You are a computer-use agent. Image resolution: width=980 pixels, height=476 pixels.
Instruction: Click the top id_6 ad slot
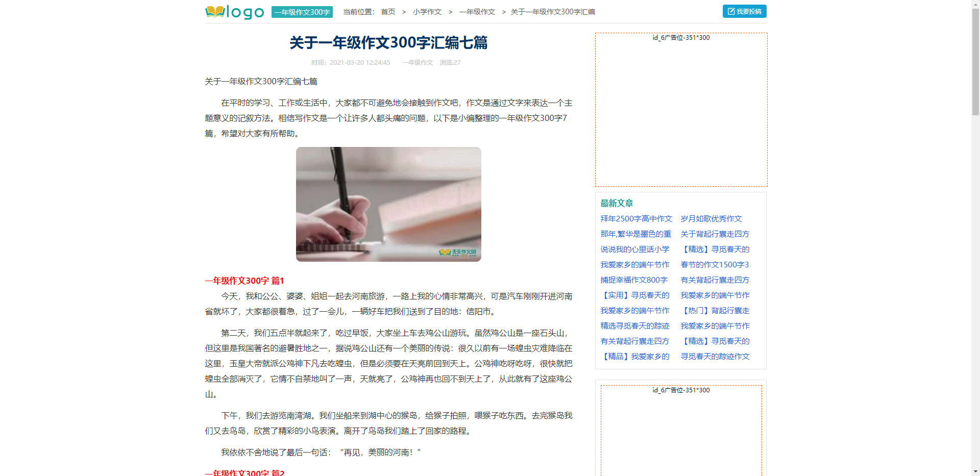point(681,110)
